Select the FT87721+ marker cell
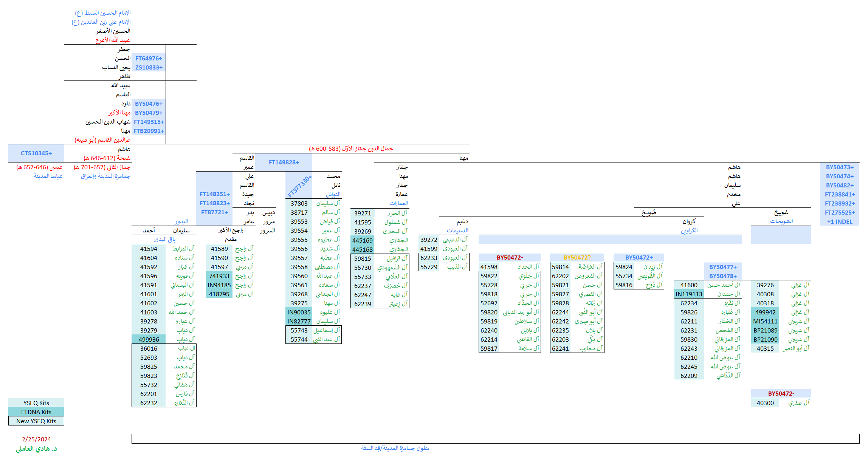Image resolution: width=868 pixels, height=461 pixels. (x=214, y=212)
